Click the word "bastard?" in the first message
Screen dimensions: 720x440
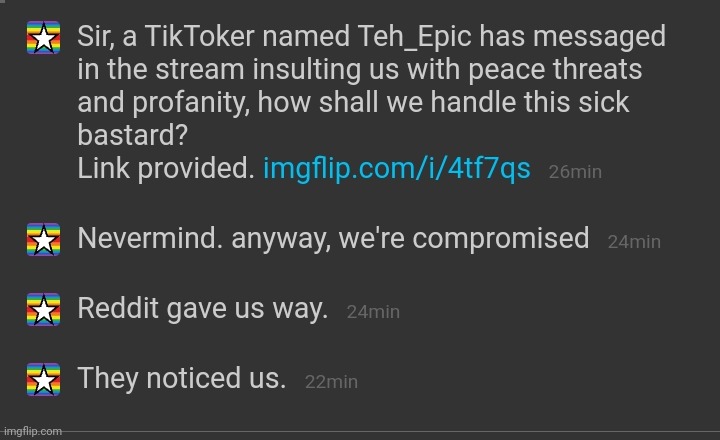[x=132, y=135]
